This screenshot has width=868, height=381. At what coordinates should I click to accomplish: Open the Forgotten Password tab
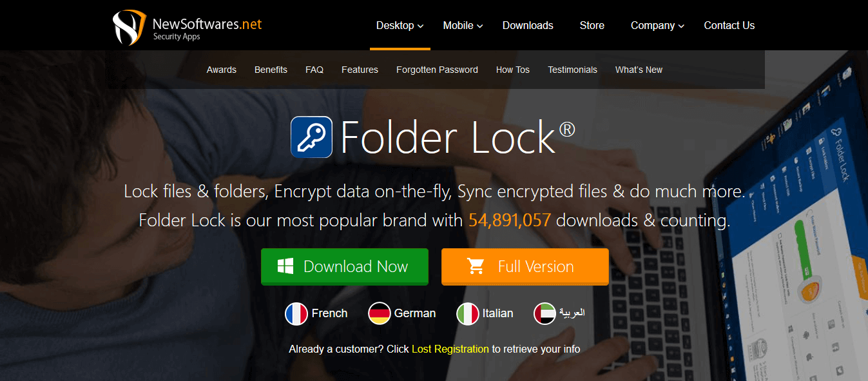(x=437, y=70)
